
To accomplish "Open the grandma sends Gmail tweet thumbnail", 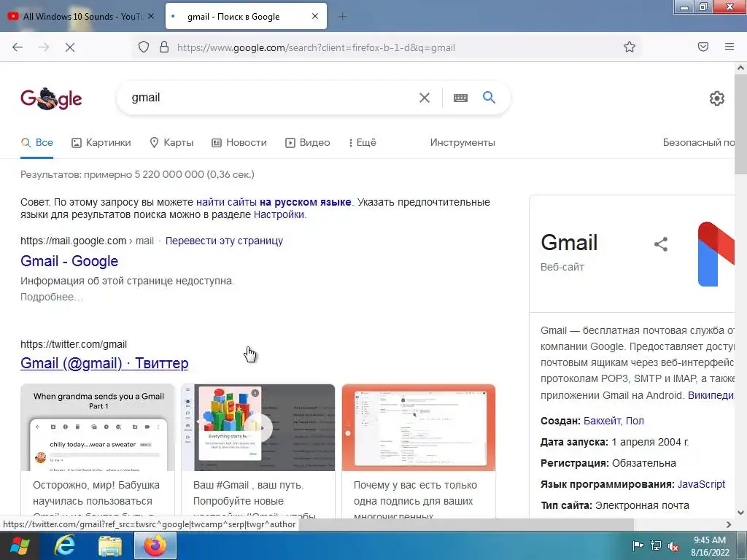I will tap(98, 427).
